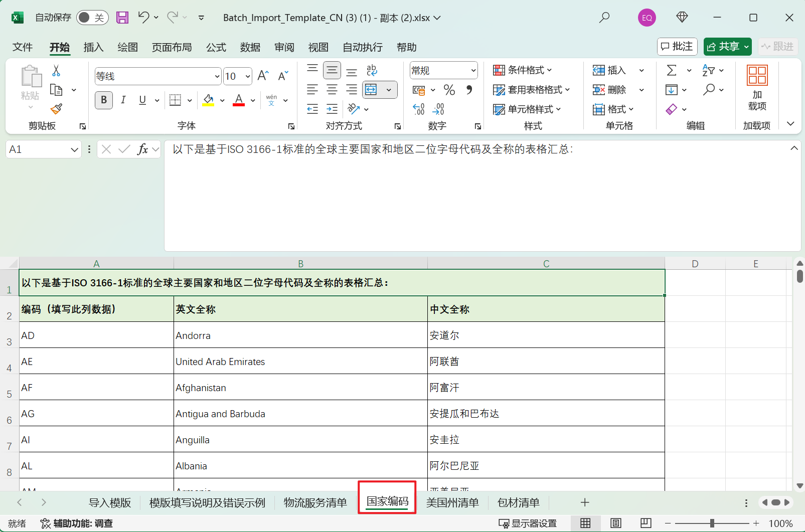Click the Copy icon in clipboard group
The height and width of the screenshot is (532, 805).
click(56, 90)
